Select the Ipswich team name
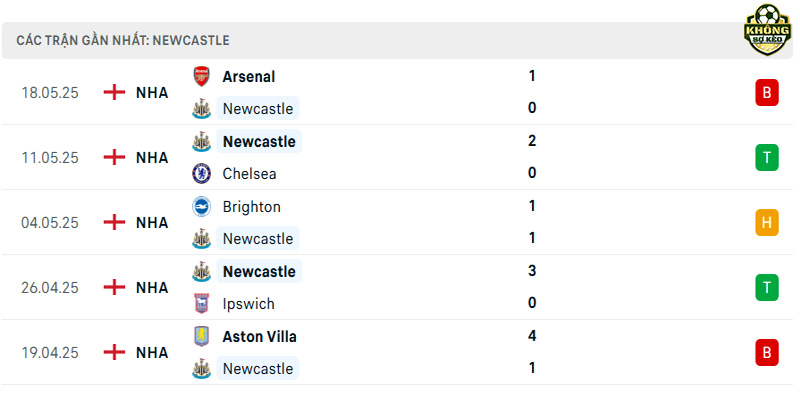This screenshot has width=800, height=400. coord(248,304)
